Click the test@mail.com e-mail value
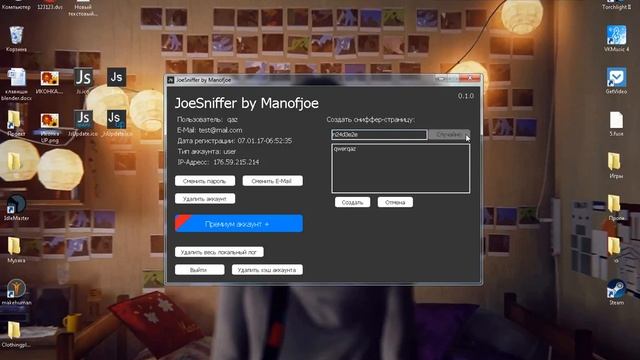Screen dimensions: 640x360 (x=220, y=130)
